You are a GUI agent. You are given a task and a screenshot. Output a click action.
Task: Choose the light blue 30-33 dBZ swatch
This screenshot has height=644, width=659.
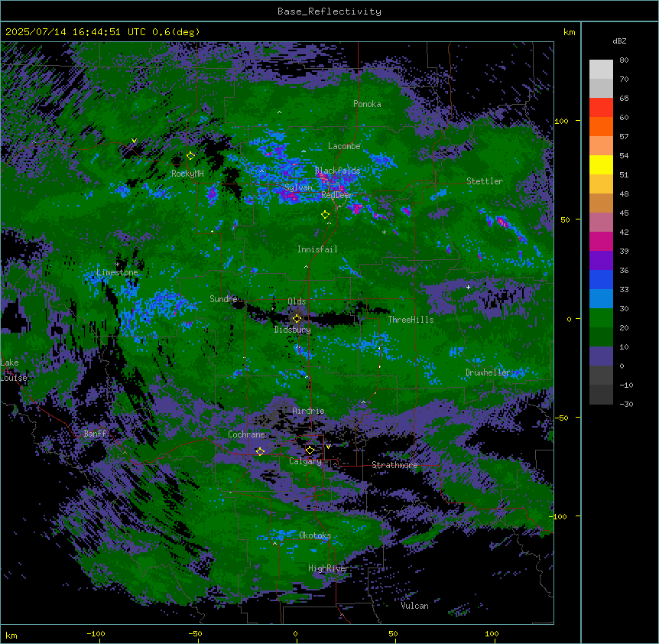point(601,298)
